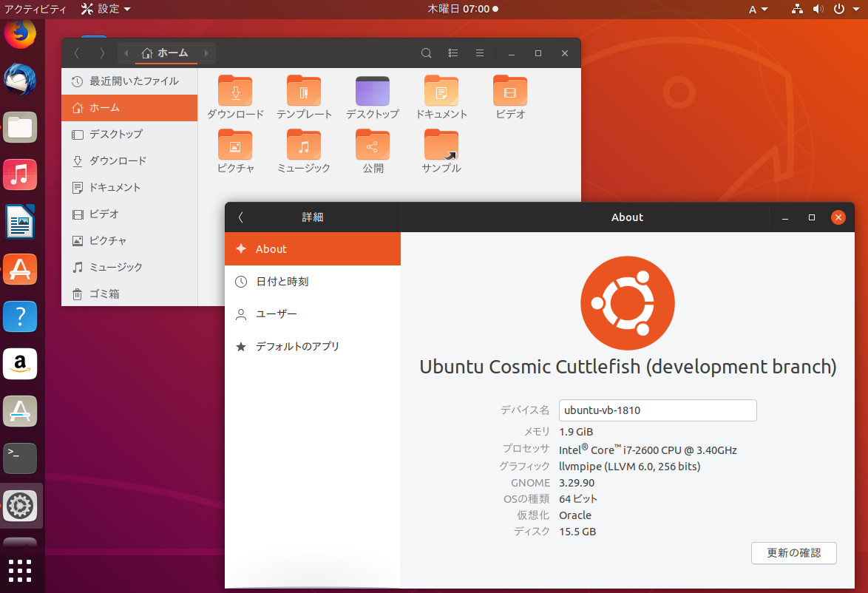Open the 設定 app menu in top bar
This screenshot has width=868, height=593.
106,9
